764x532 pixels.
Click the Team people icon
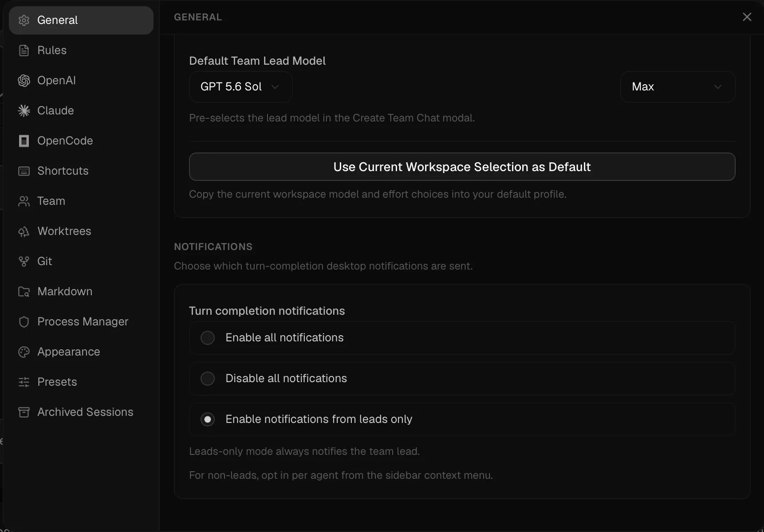click(x=24, y=201)
